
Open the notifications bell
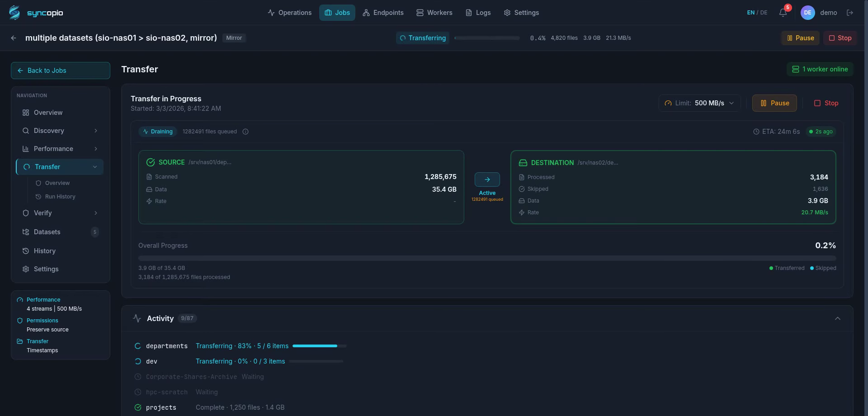coord(783,13)
